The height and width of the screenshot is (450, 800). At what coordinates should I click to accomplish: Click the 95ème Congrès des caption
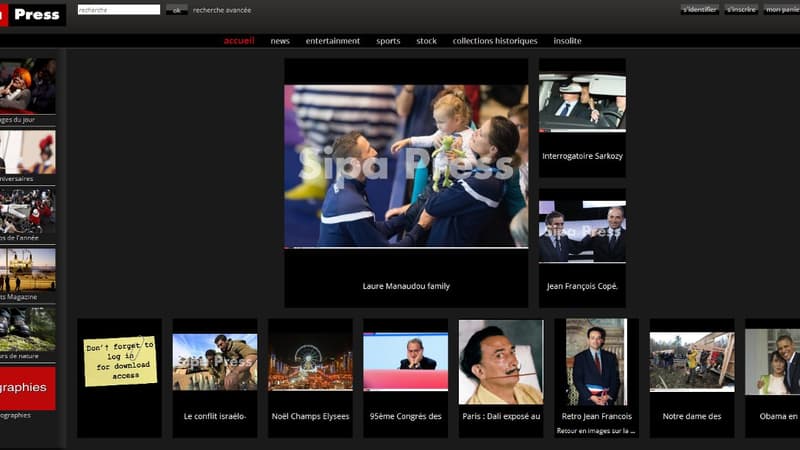click(x=406, y=416)
